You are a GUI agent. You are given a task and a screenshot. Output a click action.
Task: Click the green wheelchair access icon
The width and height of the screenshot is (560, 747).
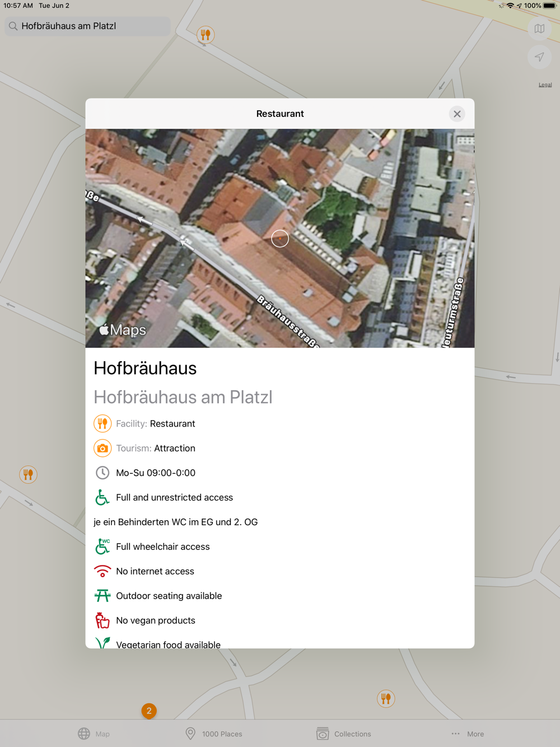click(x=102, y=497)
